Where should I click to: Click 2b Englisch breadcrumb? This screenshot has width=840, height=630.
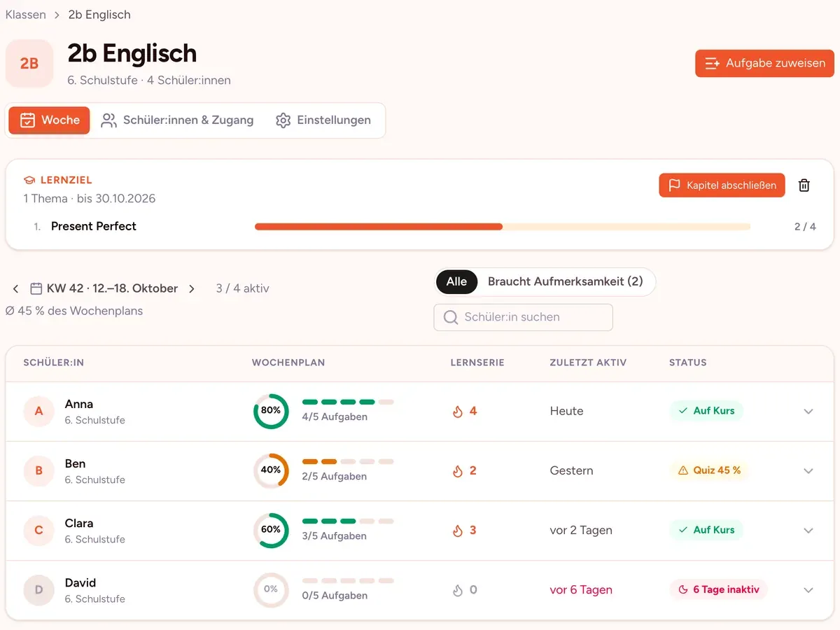click(99, 15)
